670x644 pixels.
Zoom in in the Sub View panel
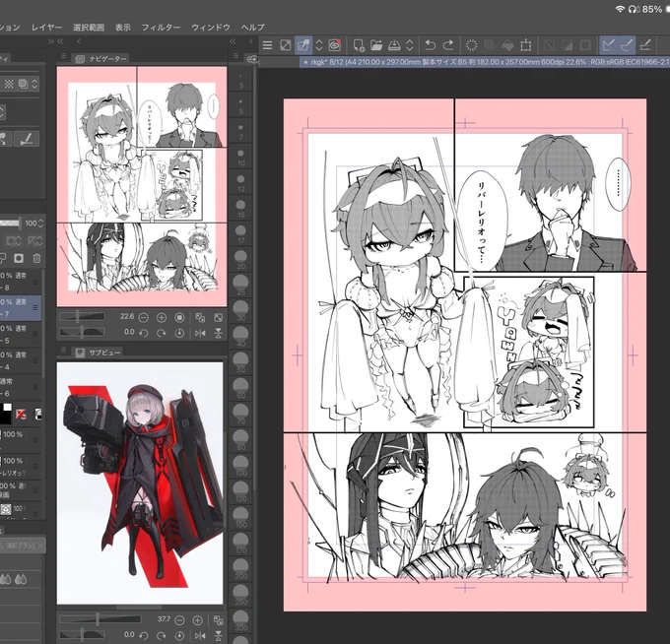pyautogui.click(x=197, y=619)
